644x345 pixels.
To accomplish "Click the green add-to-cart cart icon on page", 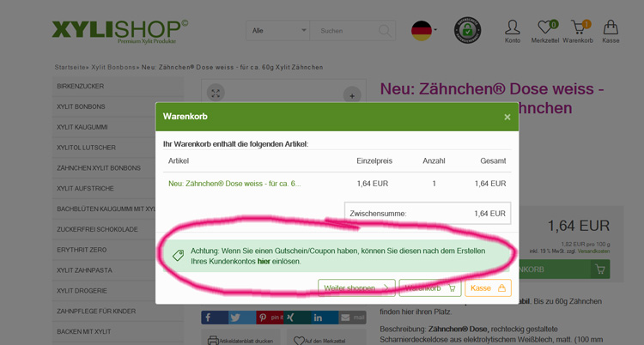I will (x=600, y=269).
